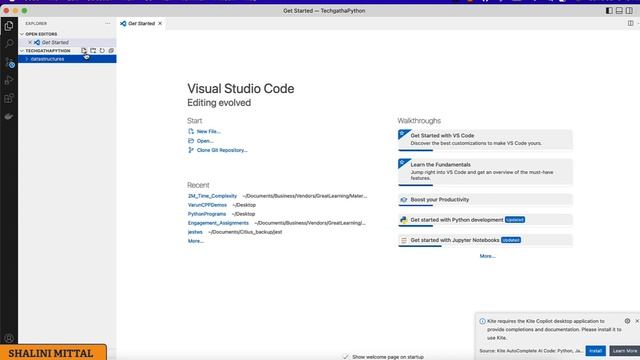The width and height of the screenshot is (640, 360).
Task: Show More walkthroughs link
Action: (487, 256)
